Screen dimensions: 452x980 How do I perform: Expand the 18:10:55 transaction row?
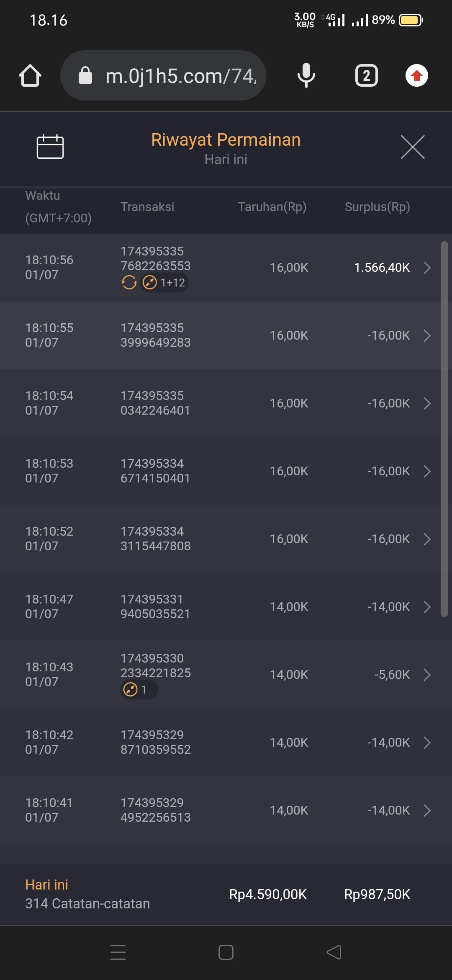click(427, 335)
